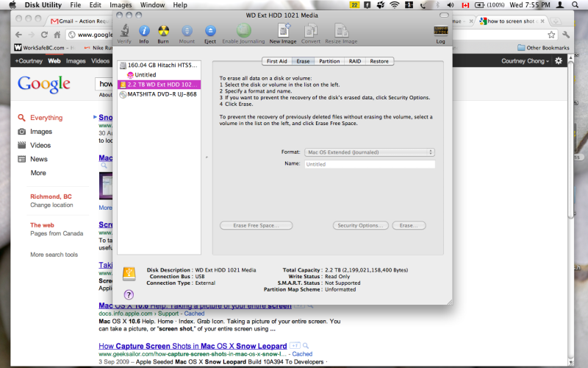Screen dimensions: 588x368
Task: Open Courtney Chong account dropdown
Action: coord(525,61)
